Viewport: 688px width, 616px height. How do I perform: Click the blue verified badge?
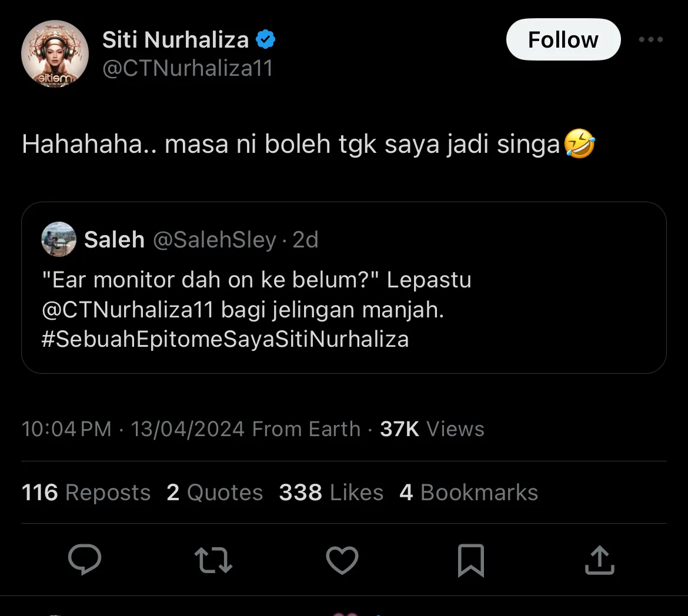point(266,40)
